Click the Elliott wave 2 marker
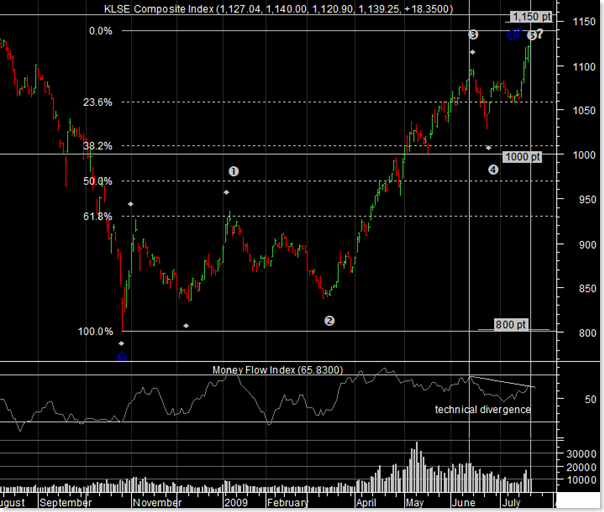The image size is (604, 512). (329, 321)
